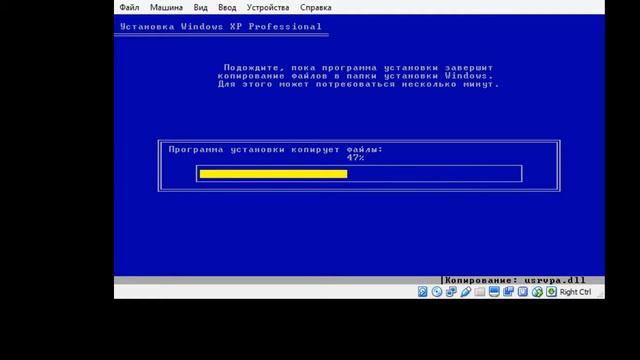Click the hard disk activity icon
This screenshot has width=640, height=360.
tap(422, 292)
